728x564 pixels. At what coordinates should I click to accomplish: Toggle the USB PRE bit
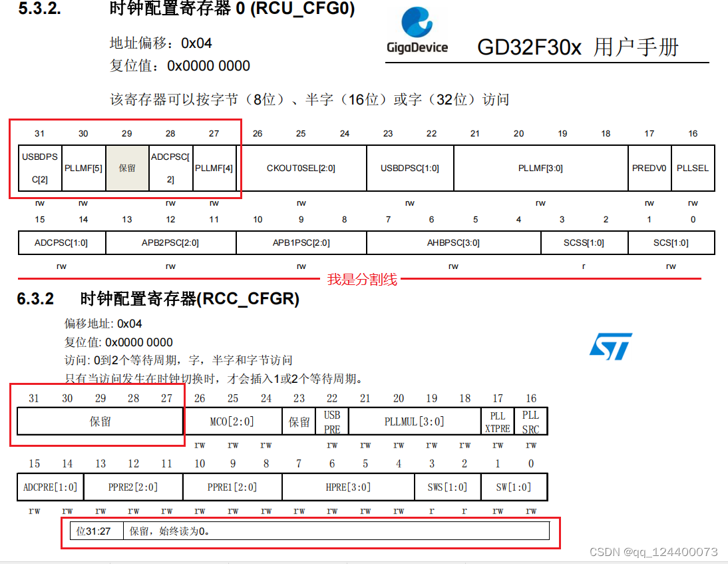(331, 421)
